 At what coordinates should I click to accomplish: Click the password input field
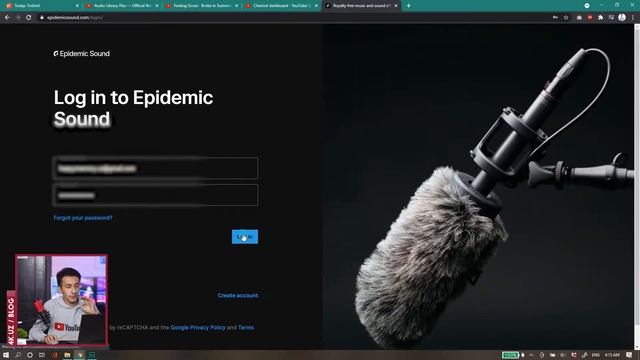point(156,195)
